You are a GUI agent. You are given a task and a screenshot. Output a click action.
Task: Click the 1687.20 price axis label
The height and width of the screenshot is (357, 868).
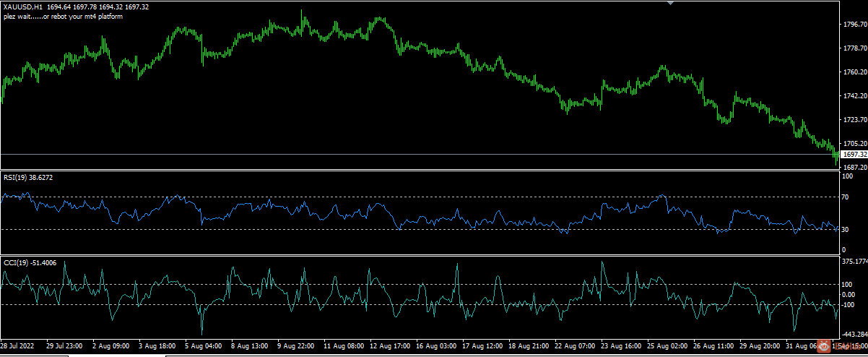(854, 167)
